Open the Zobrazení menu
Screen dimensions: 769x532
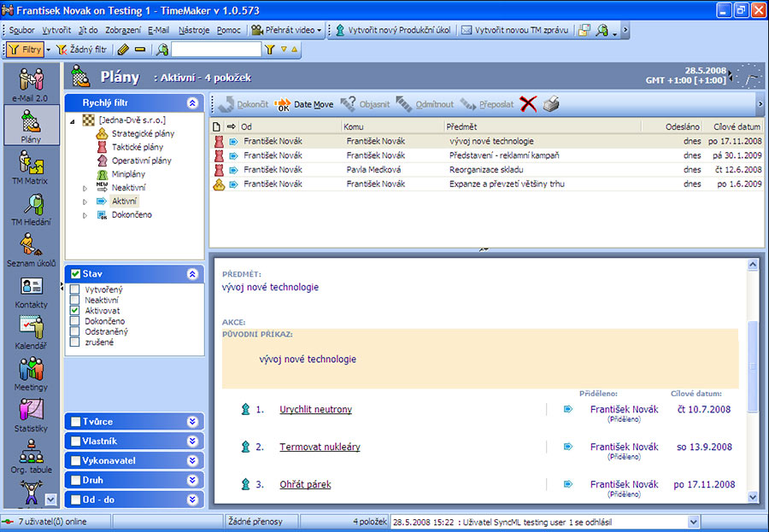coord(123,30)
